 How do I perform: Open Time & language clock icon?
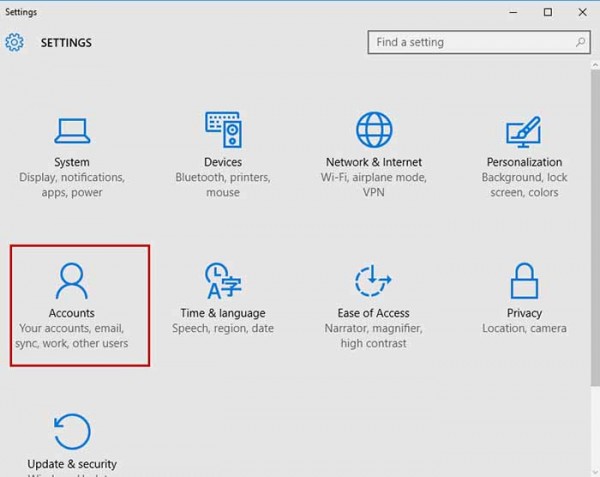pos(223,281)
